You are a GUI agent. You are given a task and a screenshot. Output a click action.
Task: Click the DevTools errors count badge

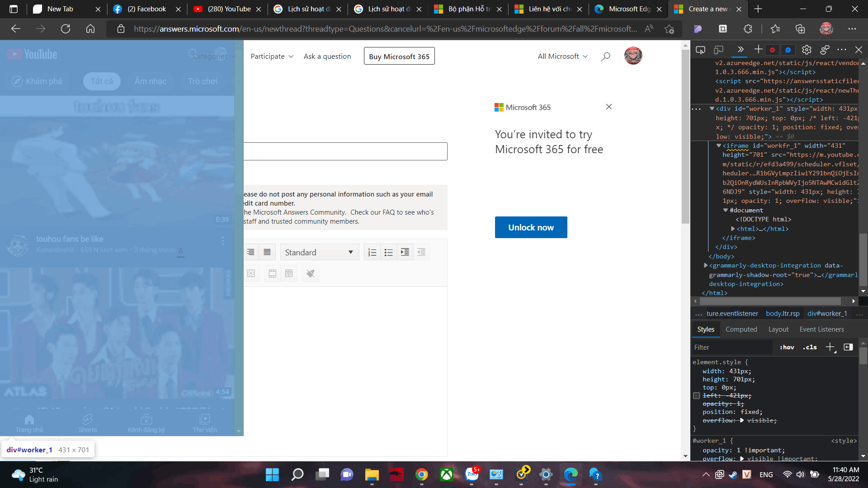772,50
